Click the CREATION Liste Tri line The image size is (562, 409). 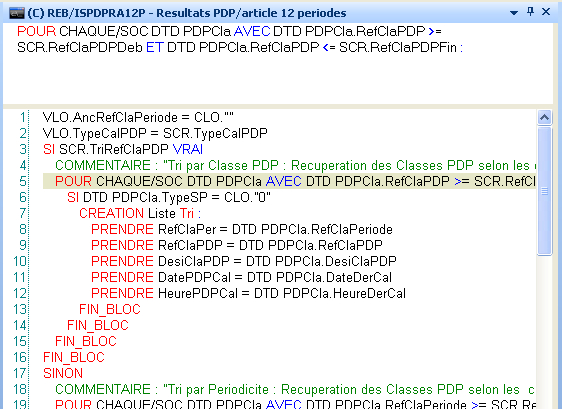(140, 214)
